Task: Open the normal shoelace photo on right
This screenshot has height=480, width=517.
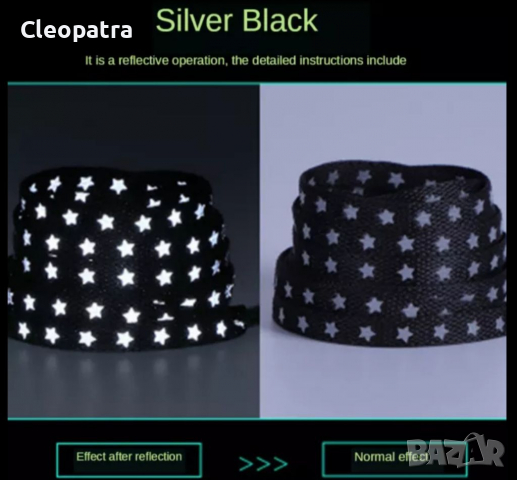Action: click(x=383, y=251)
